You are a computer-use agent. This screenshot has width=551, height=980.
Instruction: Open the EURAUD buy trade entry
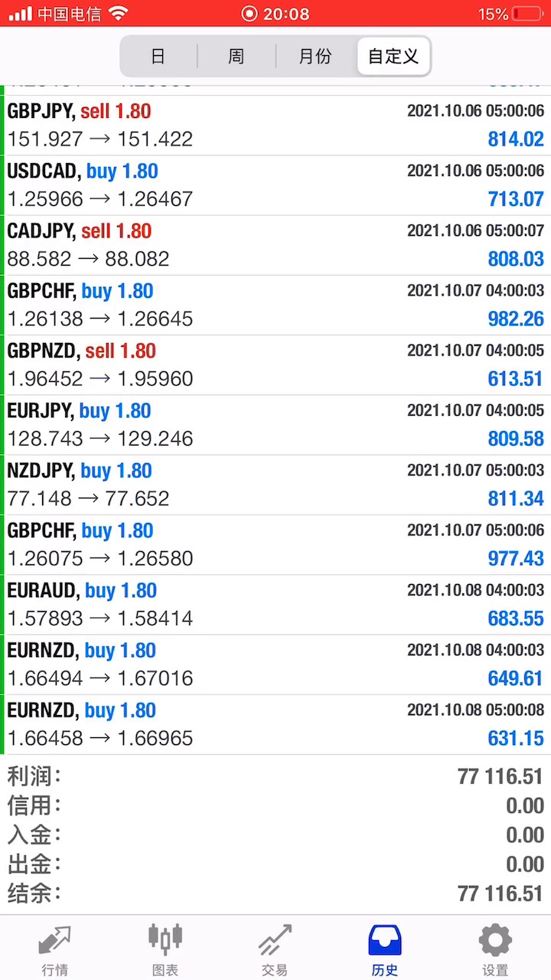pos(275,605)
